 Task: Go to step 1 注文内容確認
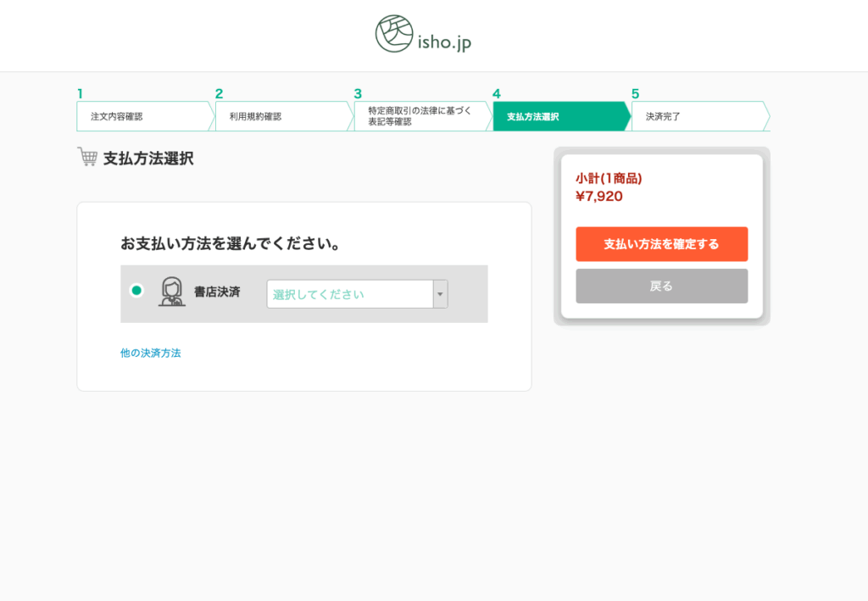(142, 116)
